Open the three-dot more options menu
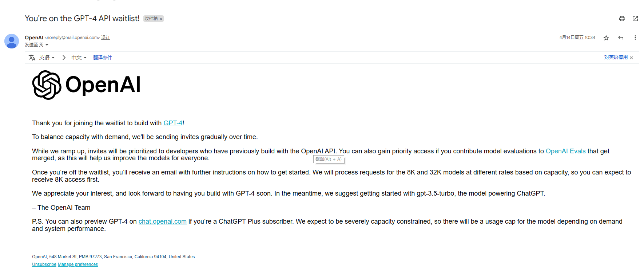644x271 pixels. point(635,38)
